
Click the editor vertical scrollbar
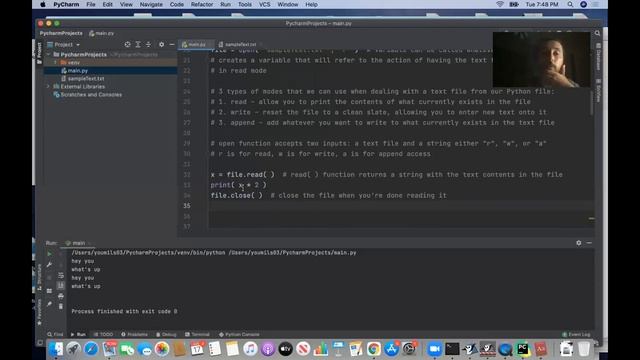[591, 103]
